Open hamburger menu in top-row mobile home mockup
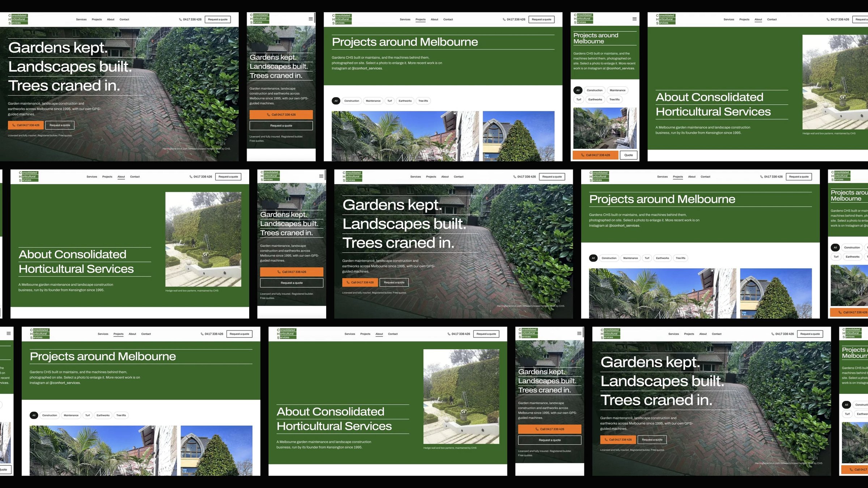The width and height of the screenshot is (868, 488). tap(311, 19)
